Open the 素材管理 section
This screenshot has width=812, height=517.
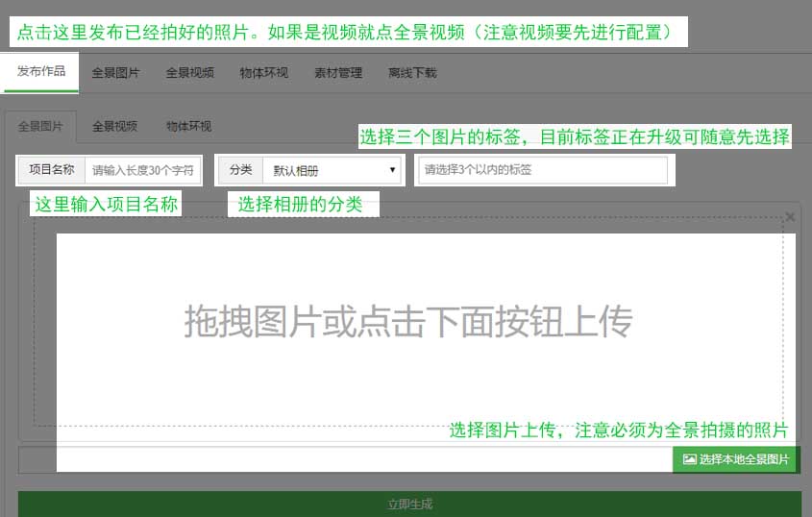[338, 73]
